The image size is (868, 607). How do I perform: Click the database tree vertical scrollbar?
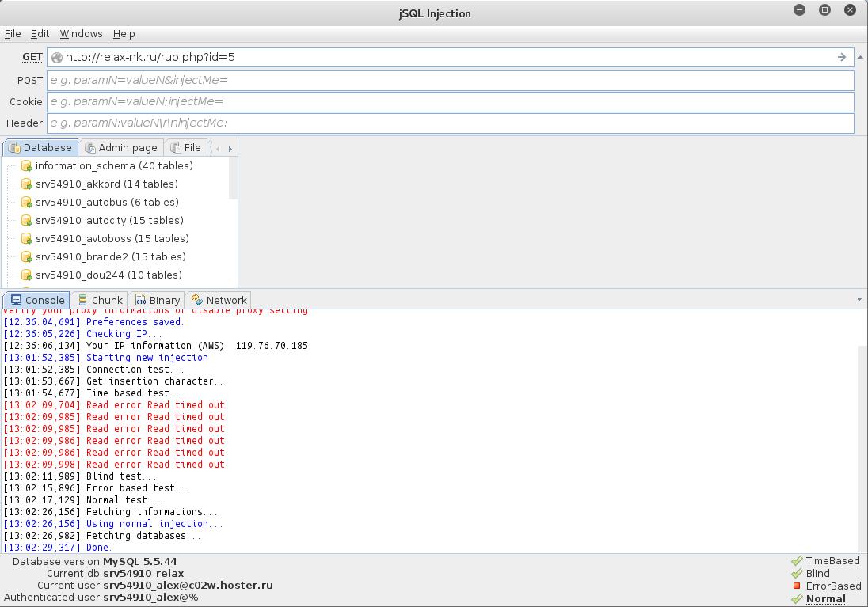(x=233, y=178)
